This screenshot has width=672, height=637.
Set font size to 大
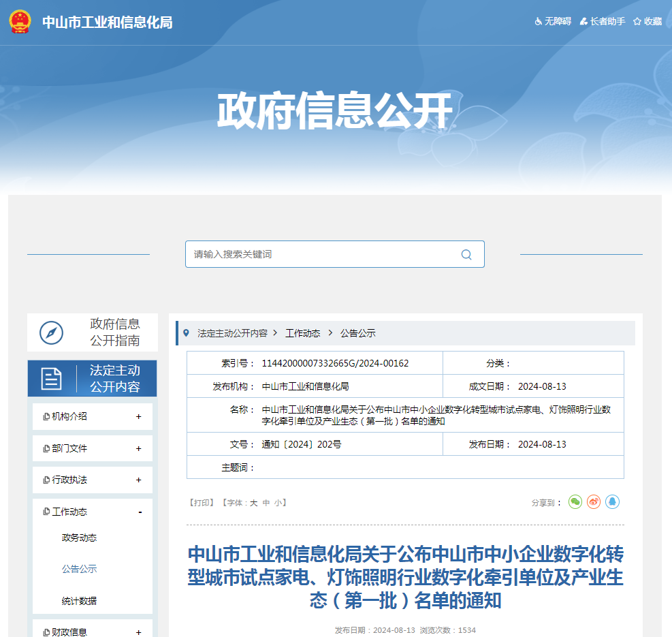(253, 503)
